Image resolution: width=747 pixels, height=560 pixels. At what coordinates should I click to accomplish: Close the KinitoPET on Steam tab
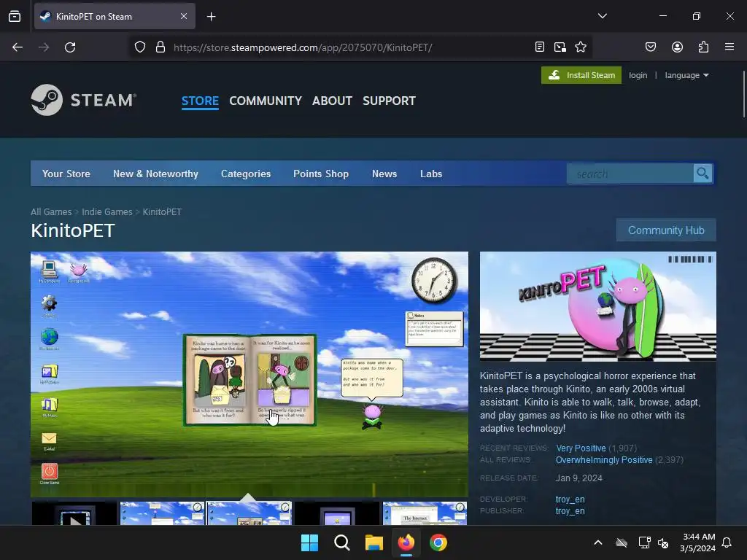click(x=184, y=16)
